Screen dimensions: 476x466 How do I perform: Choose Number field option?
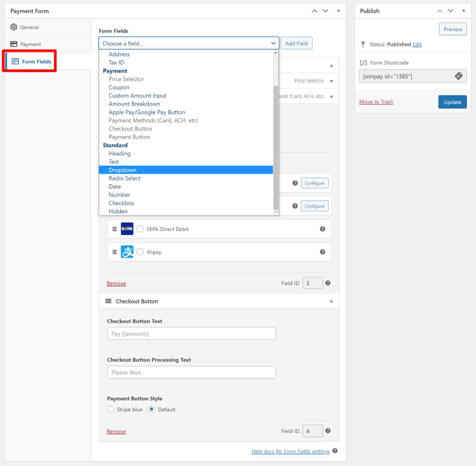pos(120,195)
